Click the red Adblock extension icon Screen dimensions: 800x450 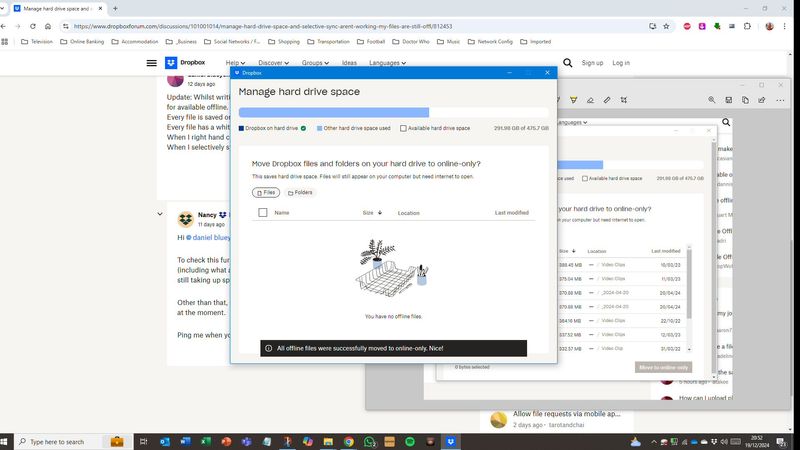click(x=687, y=26)
